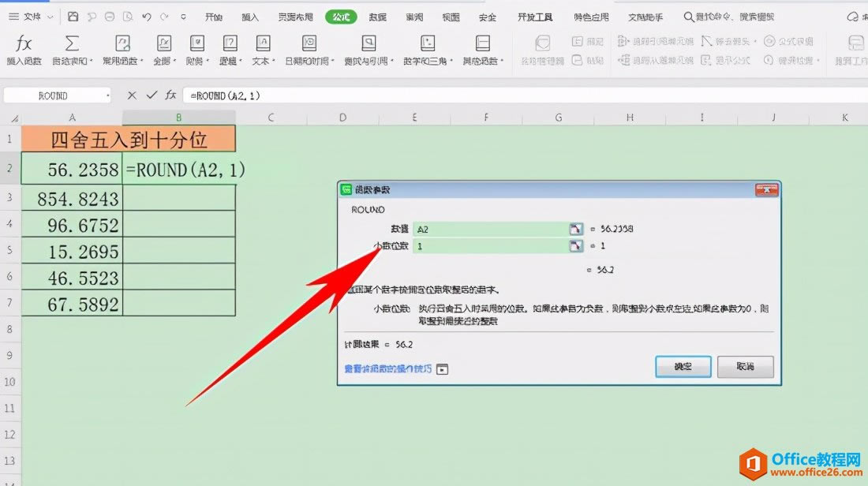The image size is (868, 486).
Task: Click the cloud icon at top right
Action: pyautogui.click(x=853, y=17)
